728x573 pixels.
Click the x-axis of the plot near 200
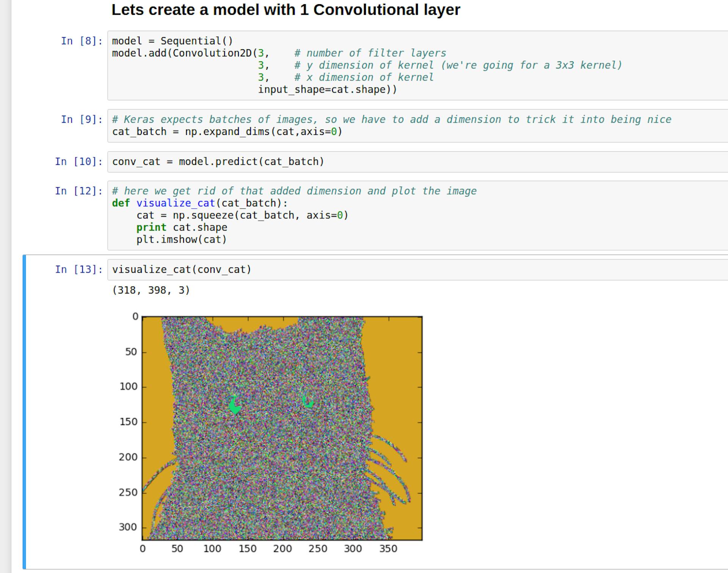pos(282,548)
